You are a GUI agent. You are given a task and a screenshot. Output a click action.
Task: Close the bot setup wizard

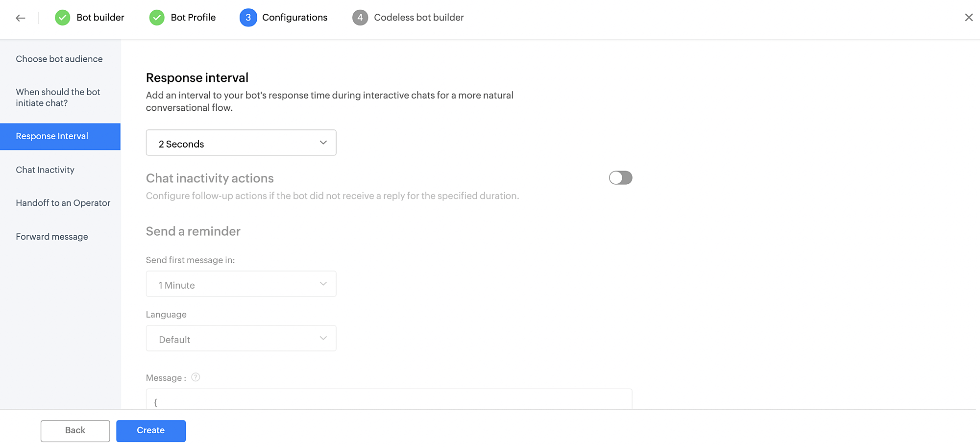coord(969,18)
